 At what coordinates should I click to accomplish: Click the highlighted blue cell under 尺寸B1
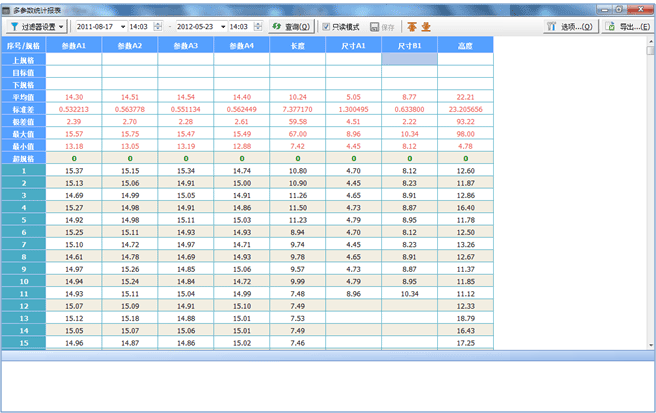pyautogui.click(x=409, y=59)
